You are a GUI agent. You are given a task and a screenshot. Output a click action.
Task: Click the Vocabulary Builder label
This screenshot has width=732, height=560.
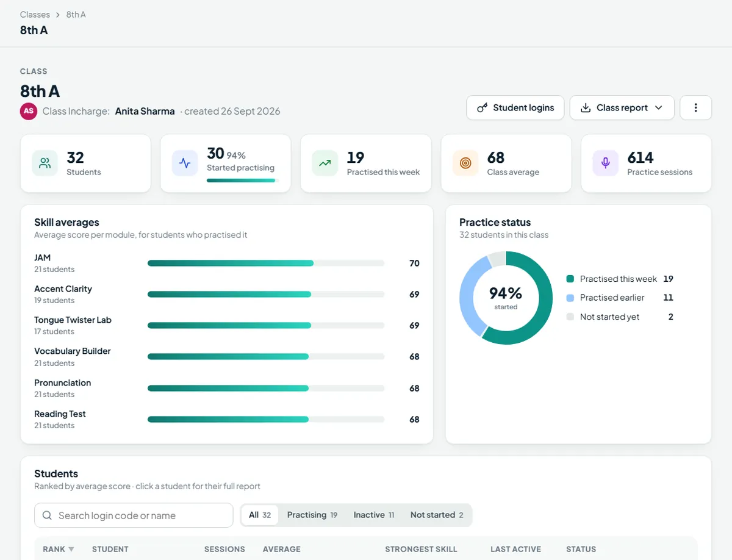[x=73, y=351]
